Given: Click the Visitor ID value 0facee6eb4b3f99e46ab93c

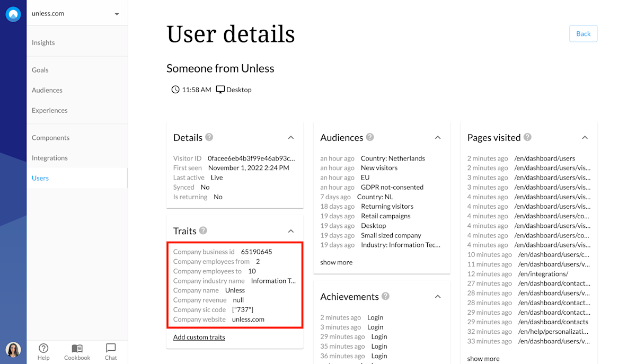Looking at the screenshot, I should [252, 158].
